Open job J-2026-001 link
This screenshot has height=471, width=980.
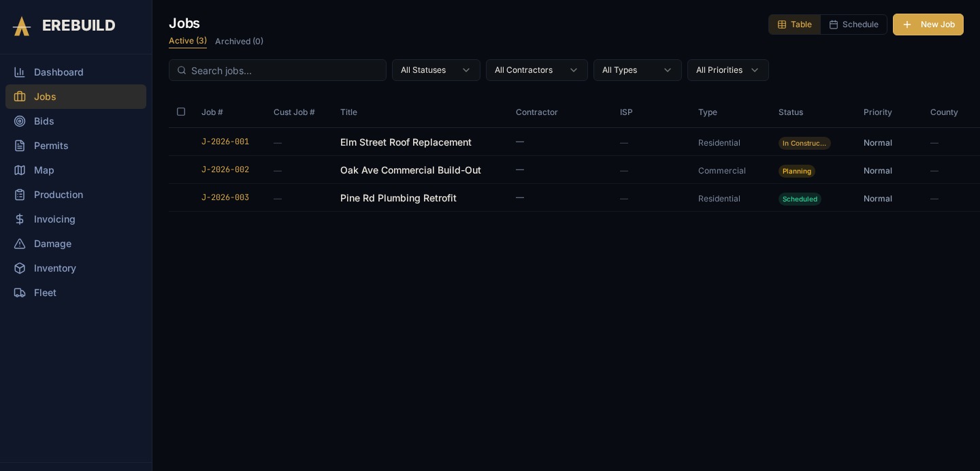point(225,142)
